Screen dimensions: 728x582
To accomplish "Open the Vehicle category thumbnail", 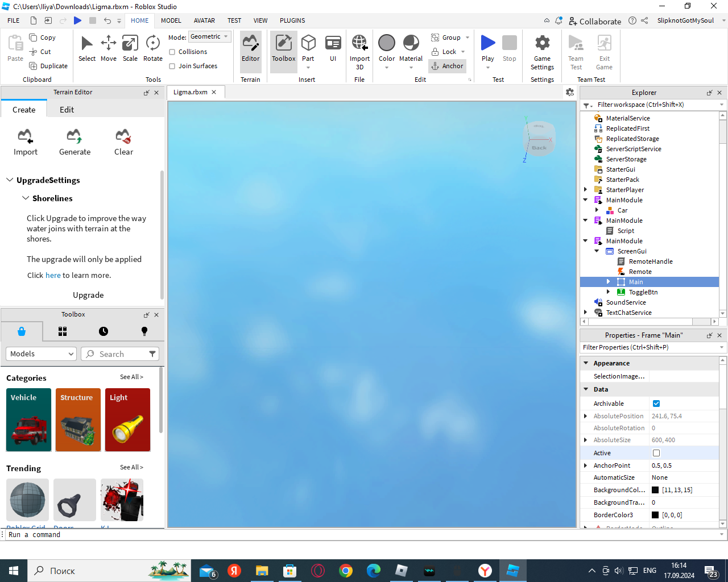I will tap(29, 420).
